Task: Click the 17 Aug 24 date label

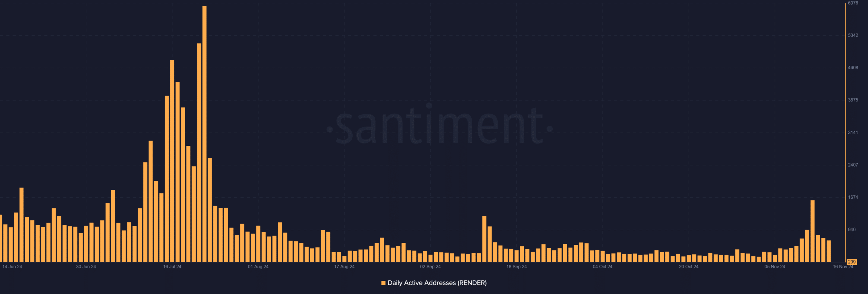Action: pyautogui.click(x=344, y=267)
